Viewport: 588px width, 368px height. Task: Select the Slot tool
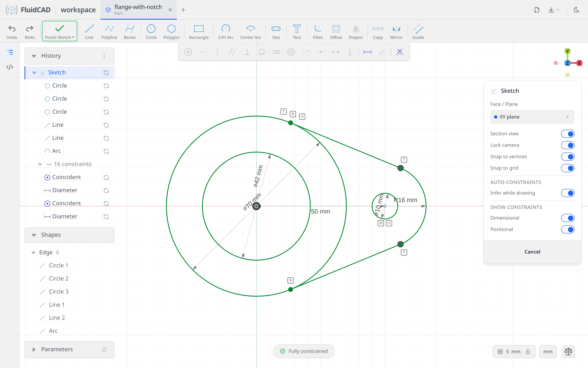point(276,32)
